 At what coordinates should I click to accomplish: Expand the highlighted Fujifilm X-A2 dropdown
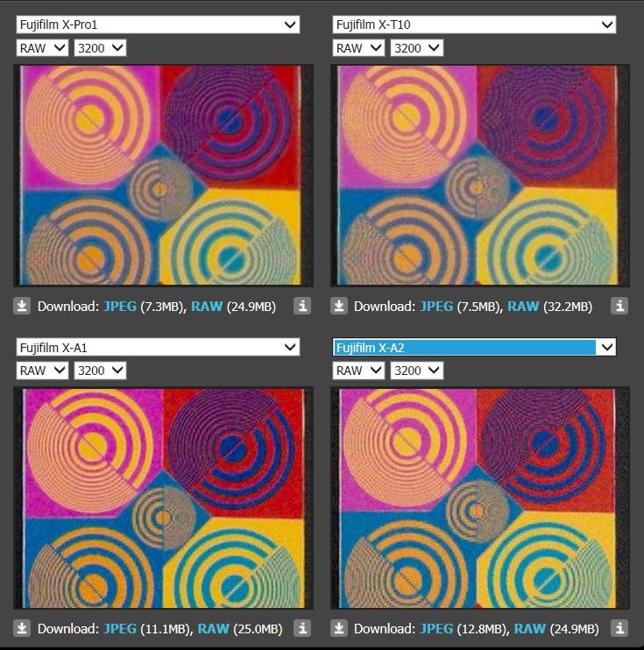point(474,347)
